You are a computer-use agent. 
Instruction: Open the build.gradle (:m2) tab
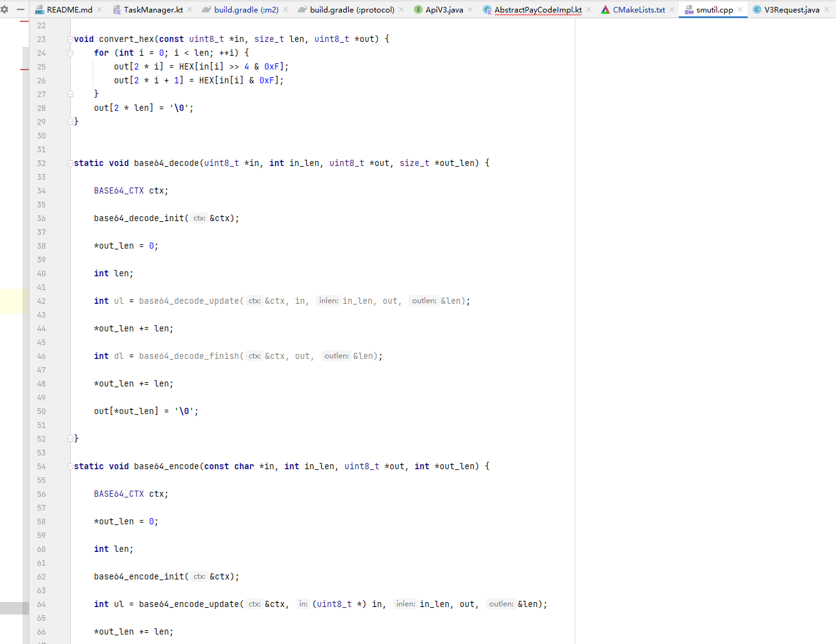click(246, 9)
